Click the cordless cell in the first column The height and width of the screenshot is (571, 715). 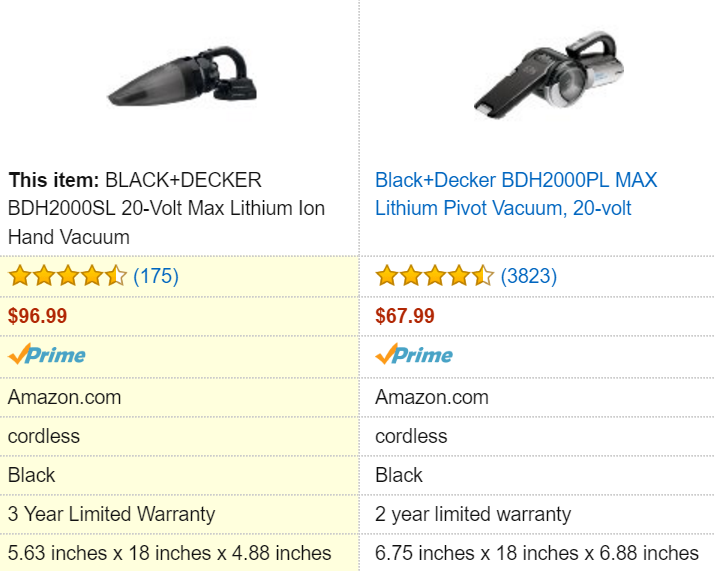click(44, 436)
